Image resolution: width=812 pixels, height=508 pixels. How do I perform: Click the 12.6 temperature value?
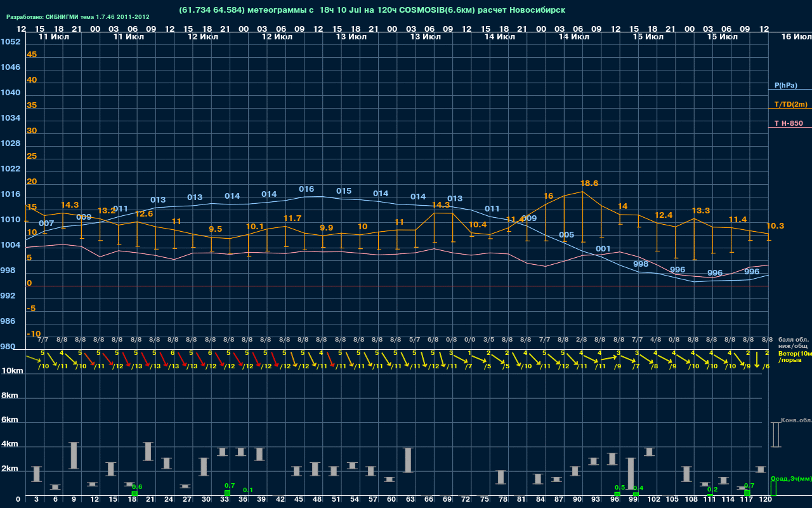144,214
